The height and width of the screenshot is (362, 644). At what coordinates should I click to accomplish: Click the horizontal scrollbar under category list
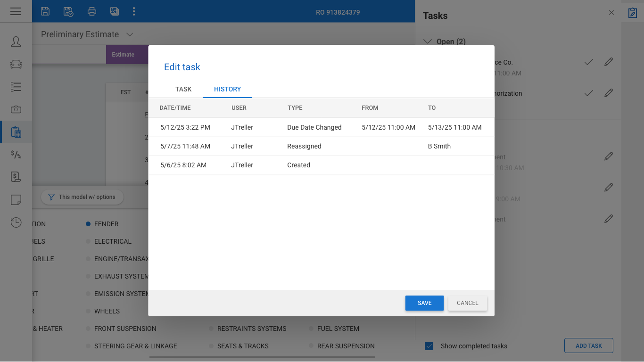tap(262, 357)
